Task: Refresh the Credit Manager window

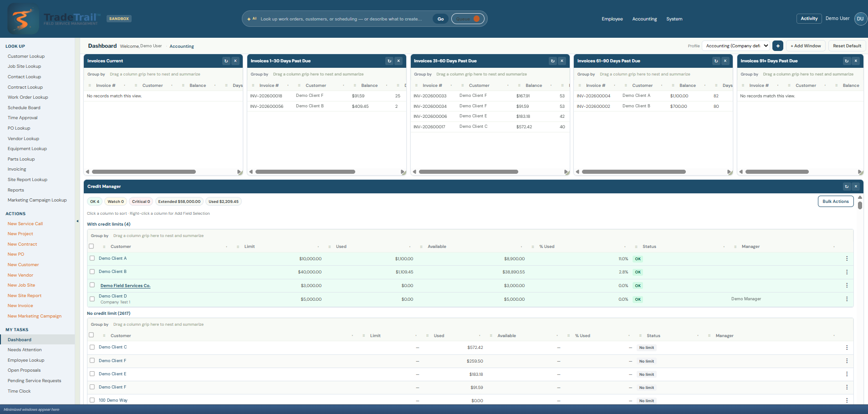Action: pyautogui.click(x=847, y=187)
